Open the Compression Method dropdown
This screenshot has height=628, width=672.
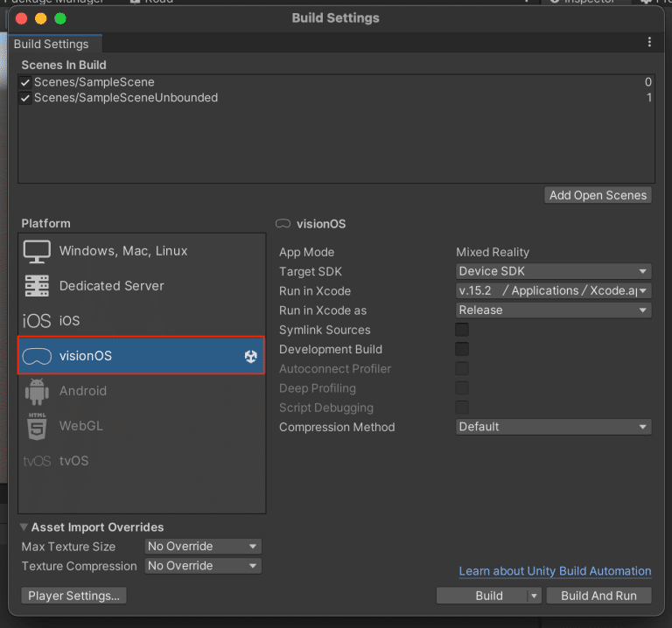coord(553,427)
